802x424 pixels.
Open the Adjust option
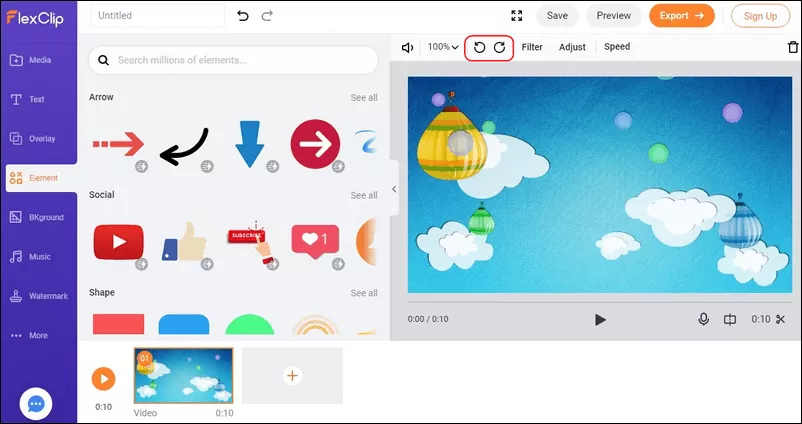pos(572,47)
